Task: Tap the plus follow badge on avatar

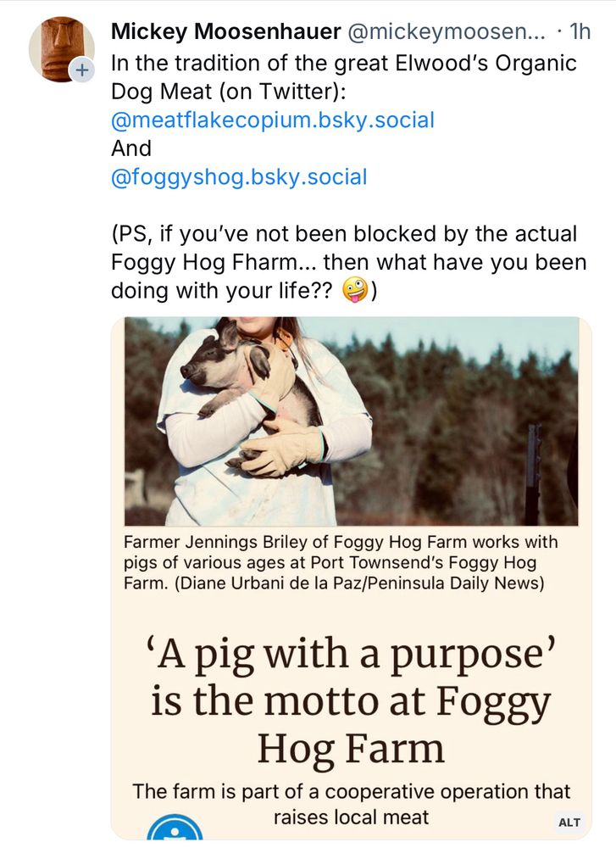Action: tap(81, 70)
